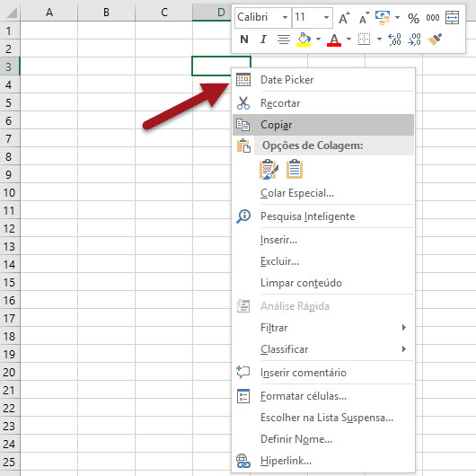
Task: Select column B header
Action: pyautogui.click(x=106, y=13)
